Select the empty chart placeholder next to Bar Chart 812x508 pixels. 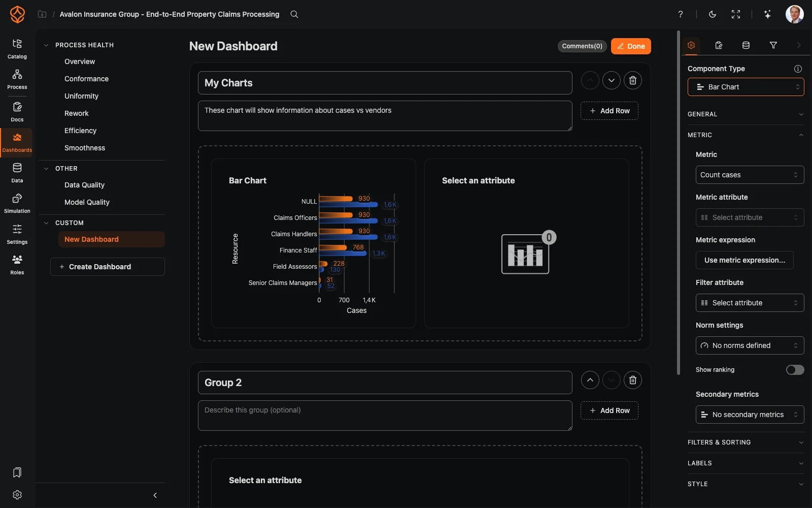(527, 243)
